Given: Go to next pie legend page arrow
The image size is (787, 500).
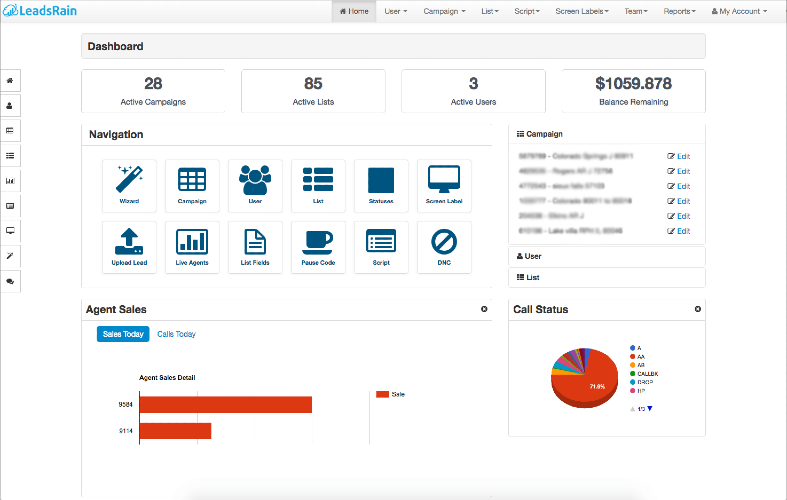Looking at the screenshot, I should 649,409.
